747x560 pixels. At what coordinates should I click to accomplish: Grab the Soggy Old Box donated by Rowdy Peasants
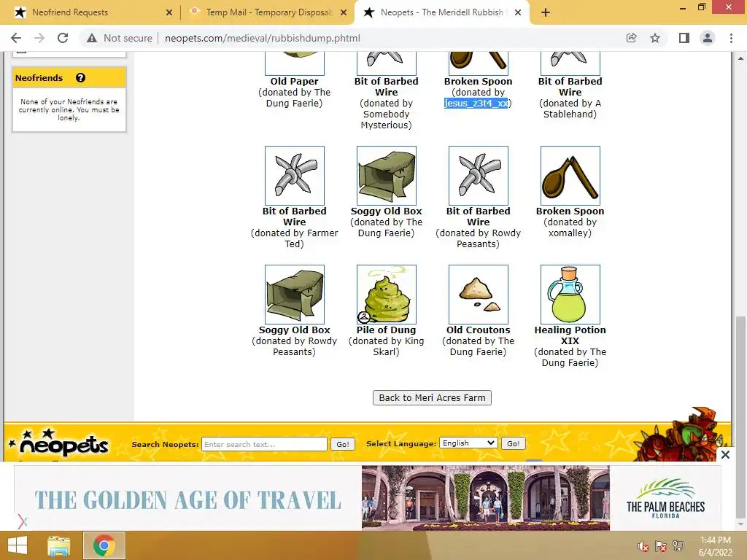coord(295,295)
